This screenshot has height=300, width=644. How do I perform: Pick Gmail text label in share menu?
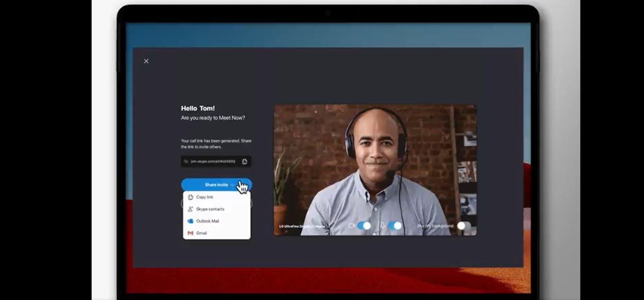201,233
